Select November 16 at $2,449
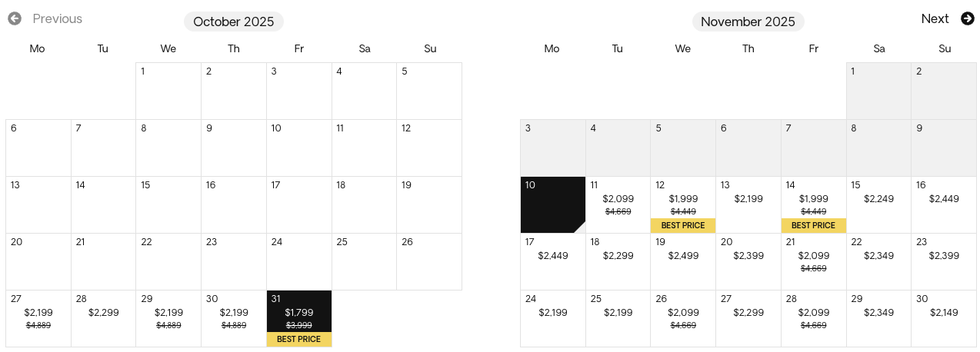This screenshot has width=980, height=352. pos(944,205)
